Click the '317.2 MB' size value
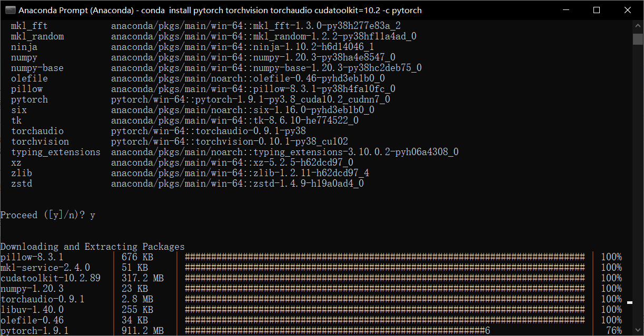The image size is (644, 336). coord(143,278)
